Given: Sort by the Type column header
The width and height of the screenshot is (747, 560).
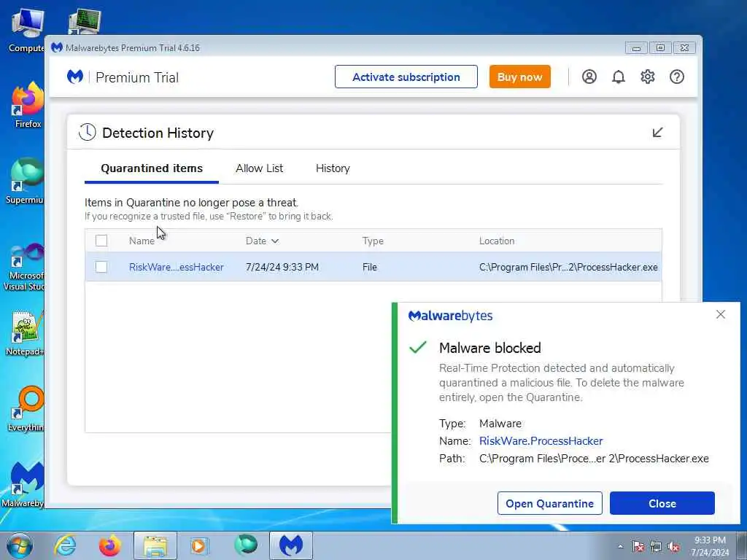Looking at the screenshot, I should pos(373,241).
